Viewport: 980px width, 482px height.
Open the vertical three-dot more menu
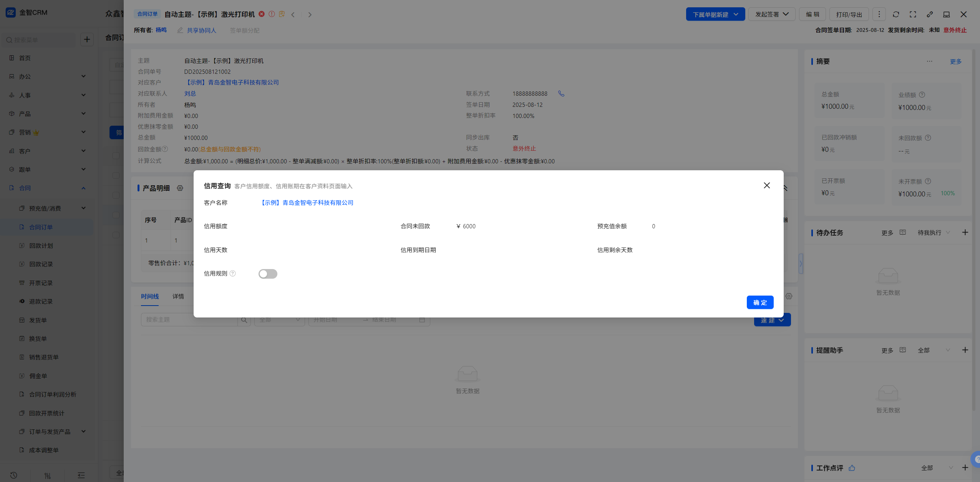coord(879,14)
